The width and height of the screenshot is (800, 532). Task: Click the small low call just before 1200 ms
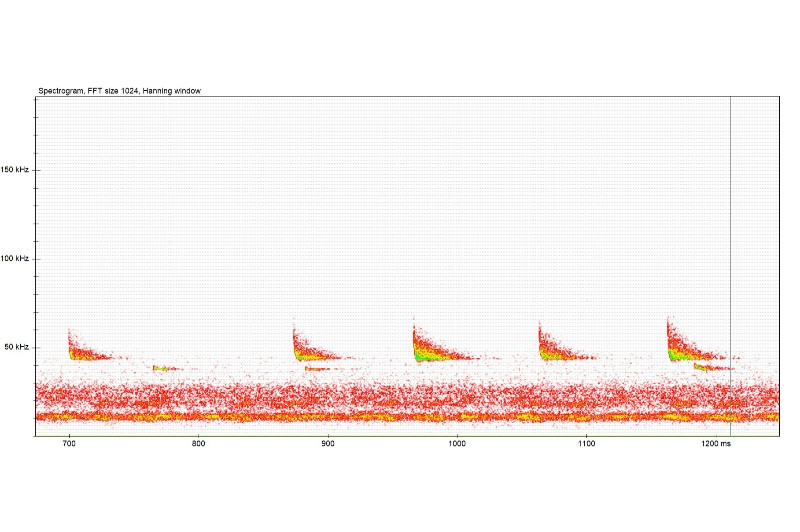pyautogui.click(x=713, y=367)
